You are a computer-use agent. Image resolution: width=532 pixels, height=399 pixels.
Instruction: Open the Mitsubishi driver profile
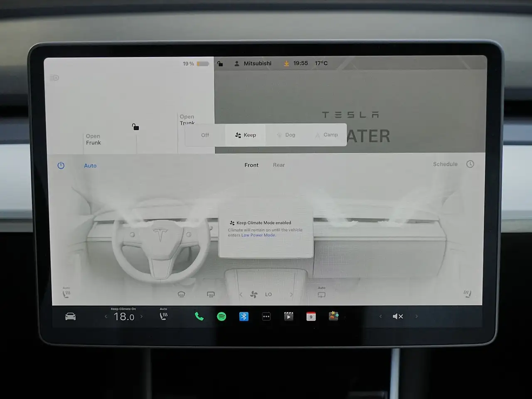click(x=253, y=64)
